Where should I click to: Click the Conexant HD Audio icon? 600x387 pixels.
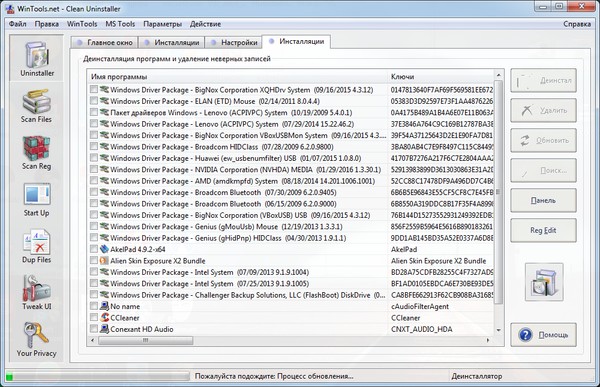tap(104, 329)
